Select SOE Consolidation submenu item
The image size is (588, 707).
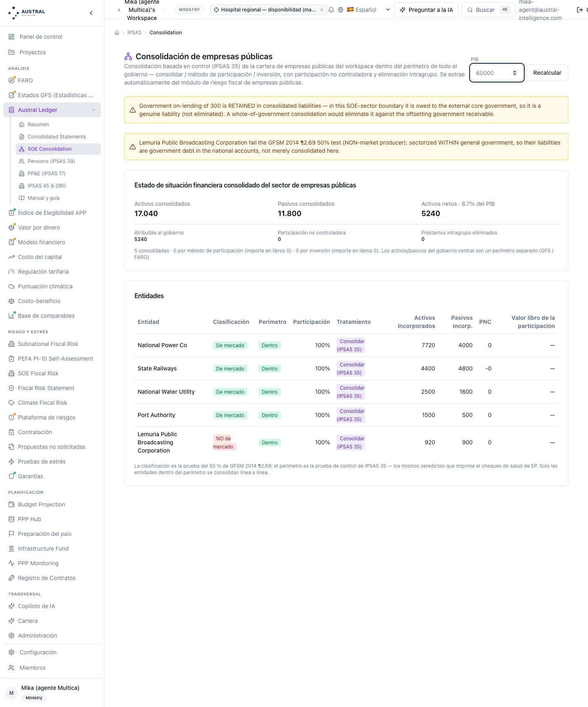click(x=58, y=149)
